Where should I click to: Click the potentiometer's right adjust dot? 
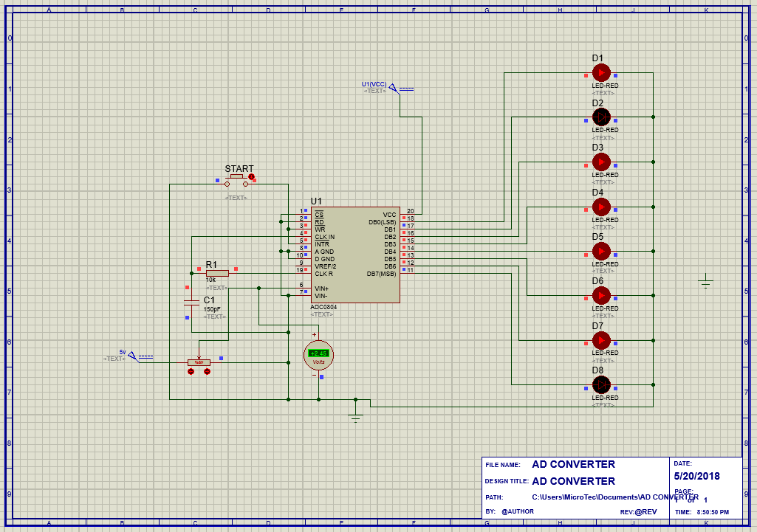[x=207, y=370]
